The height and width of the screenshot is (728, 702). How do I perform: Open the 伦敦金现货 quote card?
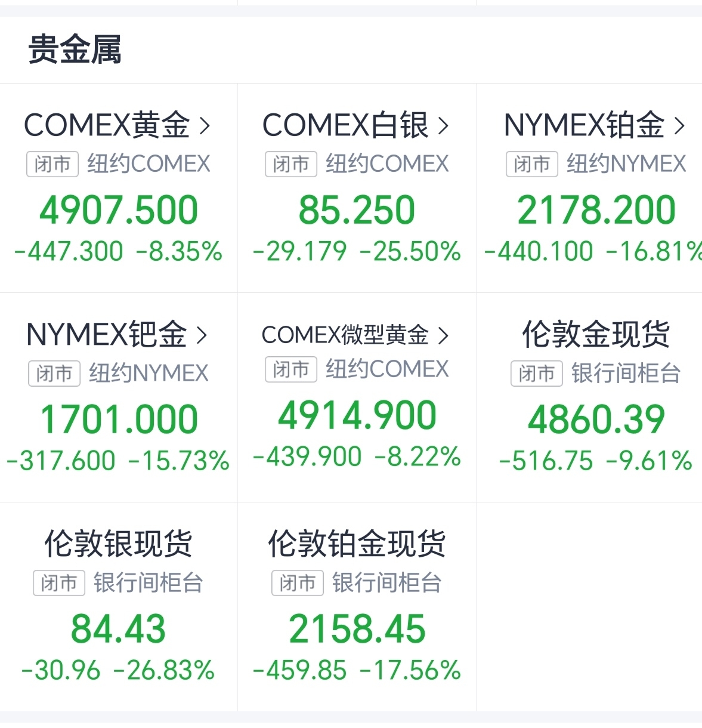pyautogui.click(x=595, y=397)
